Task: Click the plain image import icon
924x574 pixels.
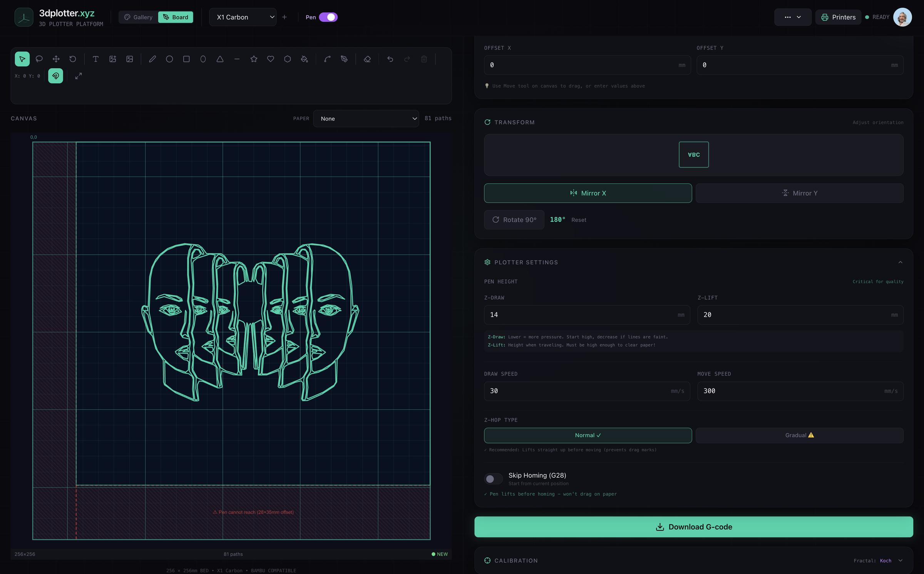Action: 130,59
